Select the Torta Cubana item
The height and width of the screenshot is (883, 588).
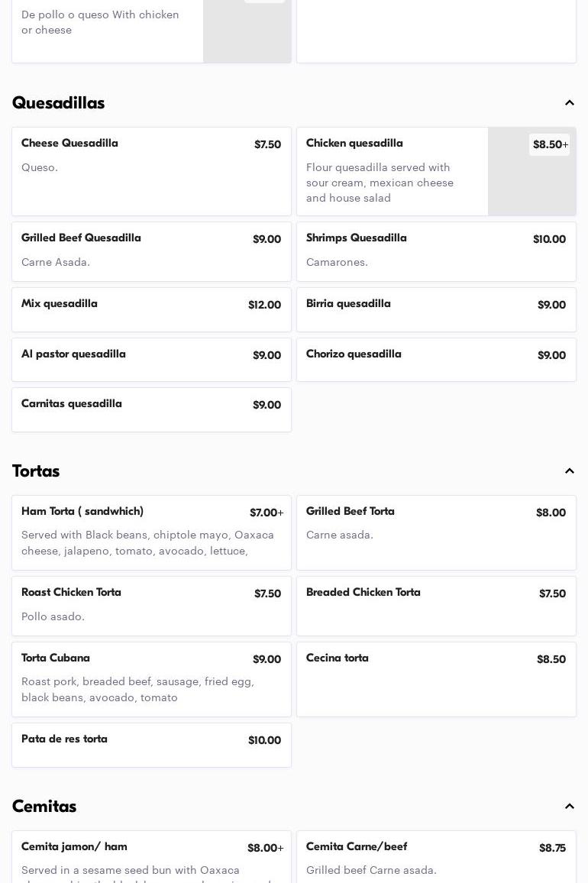point(151,679)
